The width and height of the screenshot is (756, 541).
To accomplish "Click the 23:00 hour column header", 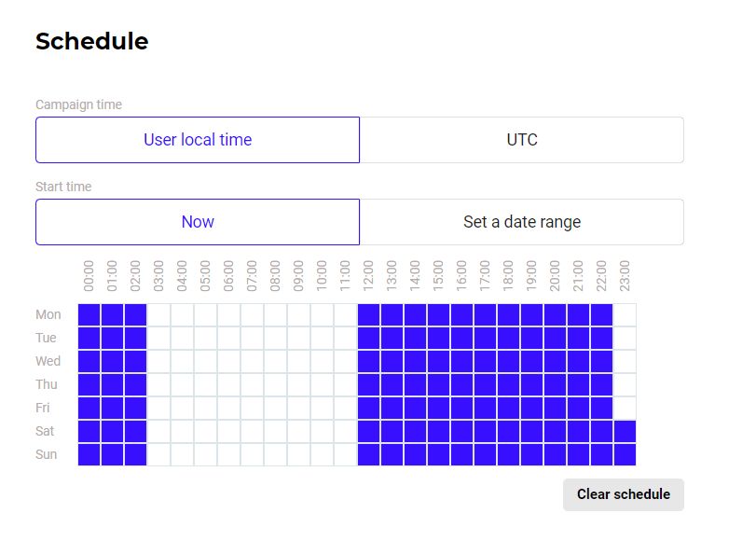I will coord(625,275).
